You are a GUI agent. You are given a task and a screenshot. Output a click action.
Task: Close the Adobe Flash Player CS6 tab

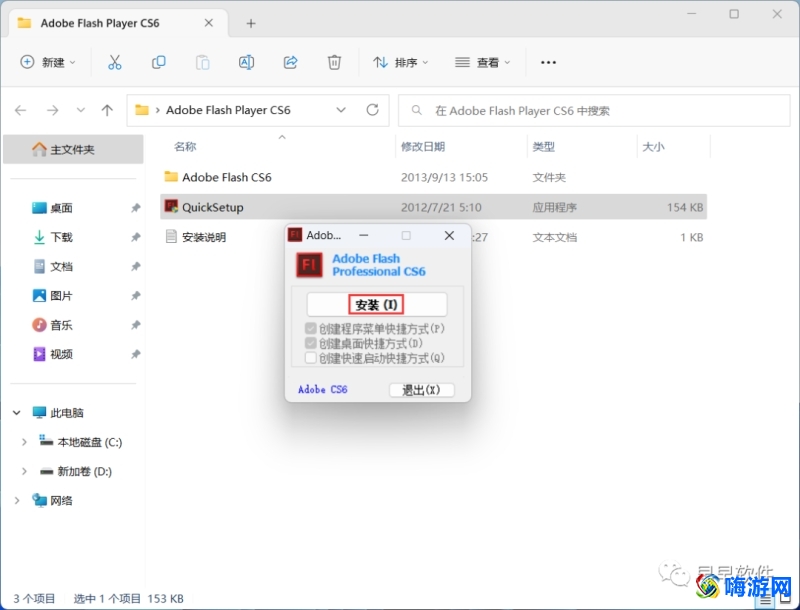[209, 23]
